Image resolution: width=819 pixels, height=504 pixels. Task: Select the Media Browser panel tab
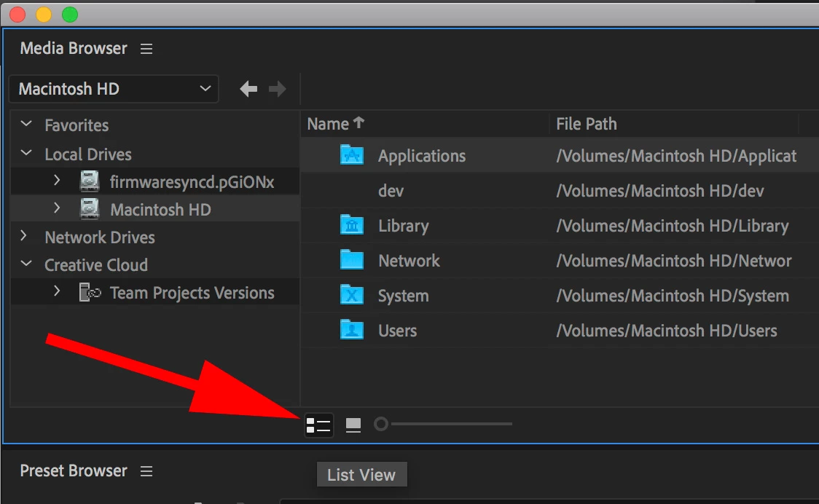[73, 49]
